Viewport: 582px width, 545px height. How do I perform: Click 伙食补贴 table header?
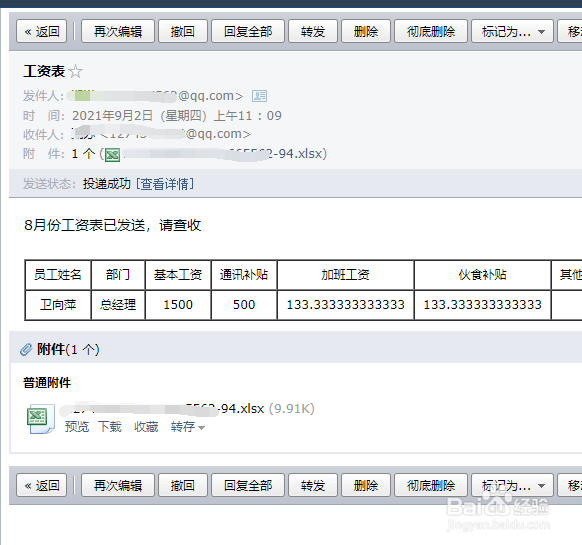coord(483,275)
